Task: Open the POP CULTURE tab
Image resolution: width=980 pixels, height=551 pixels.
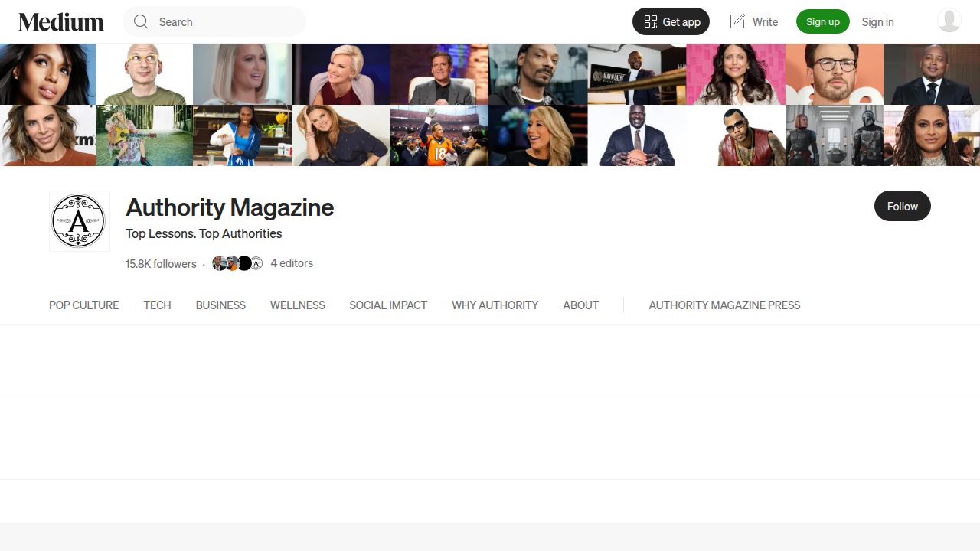Action: point(84,305)
